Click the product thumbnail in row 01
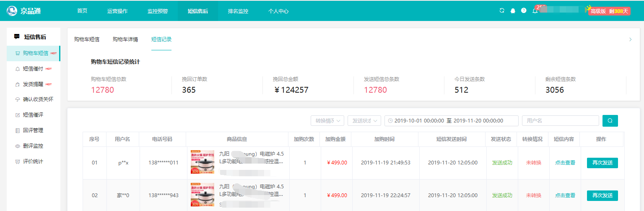This screenshot has width=644, height=211. pyautogui.click(x=202, y=162)
